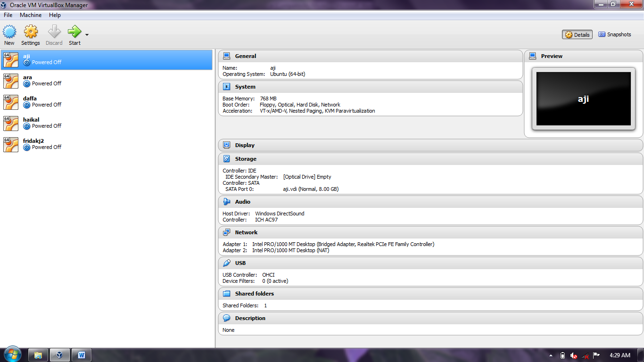Show hidden system tray icons arrow
This screenshot has width=644, height=362.
551,355
